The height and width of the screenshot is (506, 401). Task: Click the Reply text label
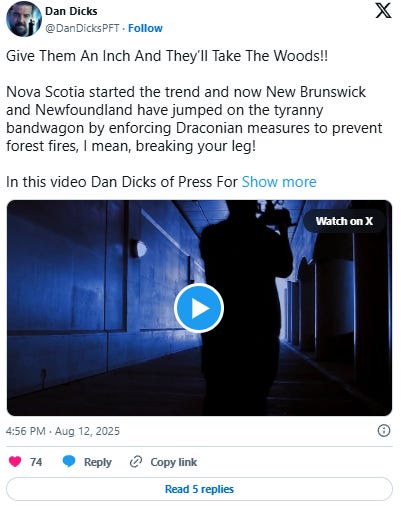(x=98, y=462)
